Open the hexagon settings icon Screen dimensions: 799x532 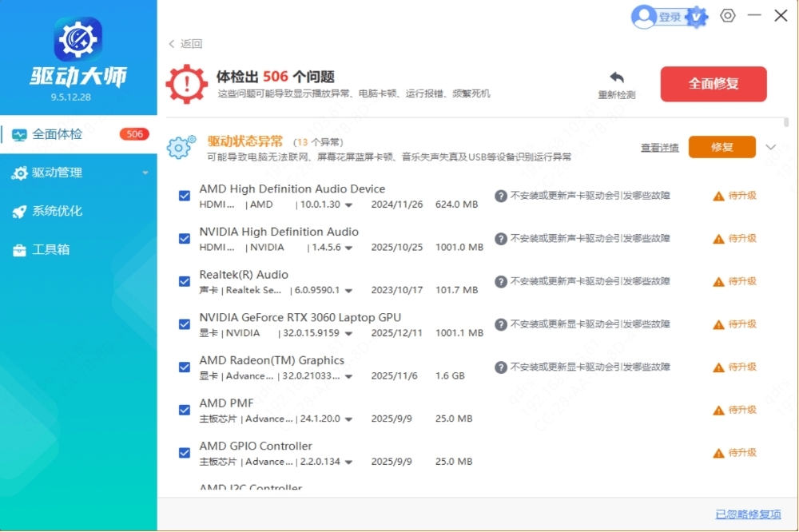click(727, 16)
